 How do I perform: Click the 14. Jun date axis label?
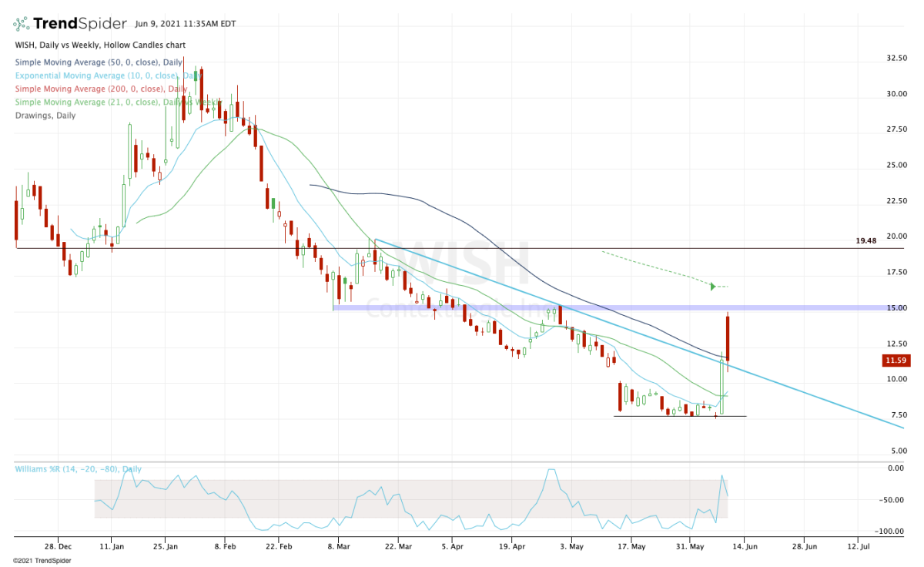[744, 547]
